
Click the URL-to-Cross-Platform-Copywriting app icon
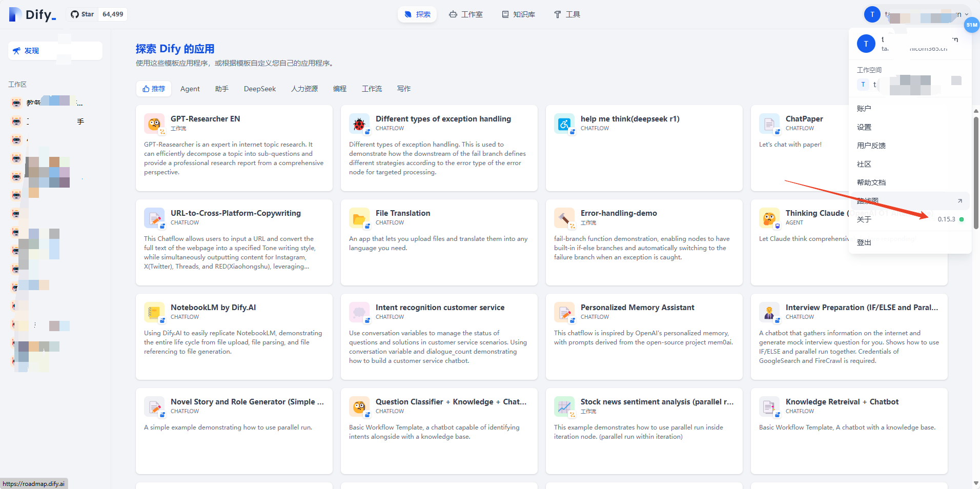(x=154, y=218)
